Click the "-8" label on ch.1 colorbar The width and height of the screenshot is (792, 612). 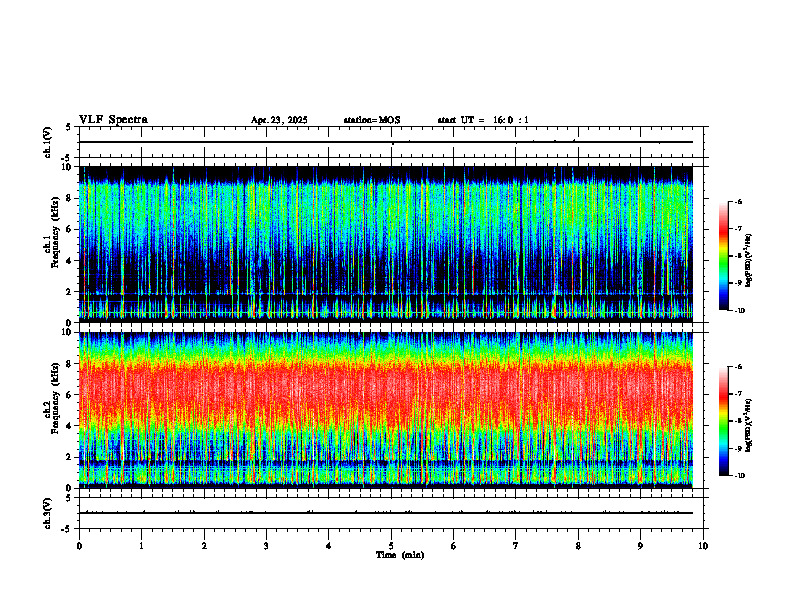click(x=739, y=256)
